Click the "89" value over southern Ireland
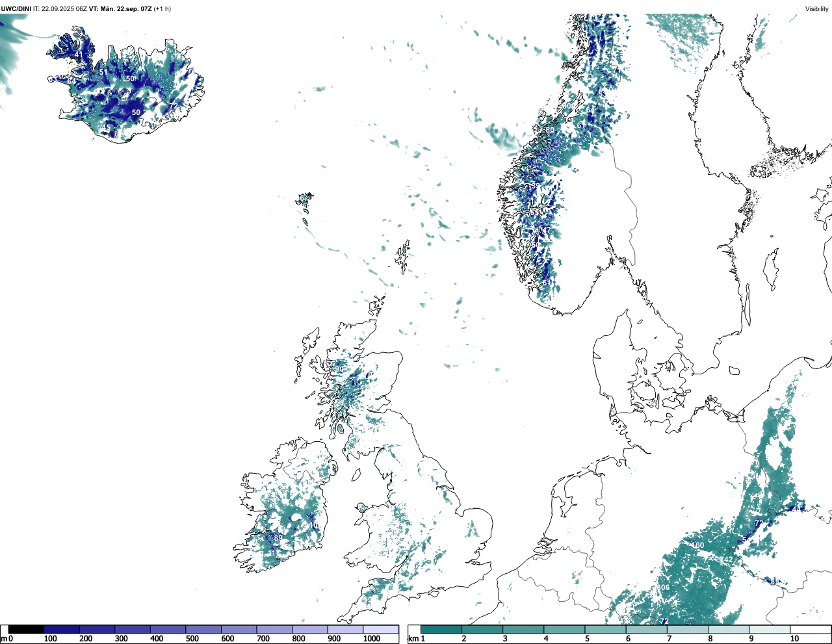832x644 pixels. pyautogui.click(x=278, y=538)
